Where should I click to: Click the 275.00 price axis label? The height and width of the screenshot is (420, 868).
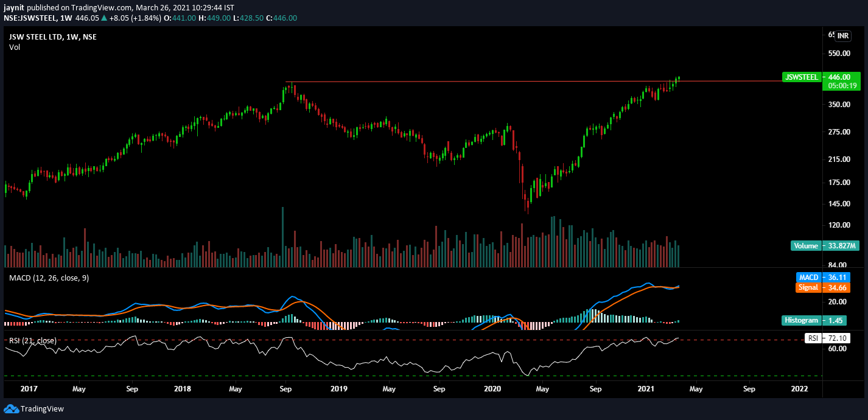click(x=839, y=132)
